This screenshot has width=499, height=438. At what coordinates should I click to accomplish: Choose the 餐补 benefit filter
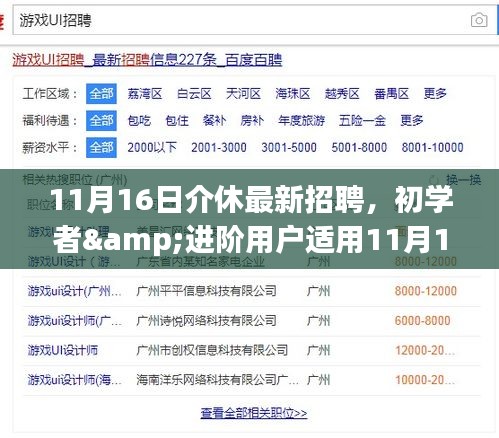pos(214,120)
